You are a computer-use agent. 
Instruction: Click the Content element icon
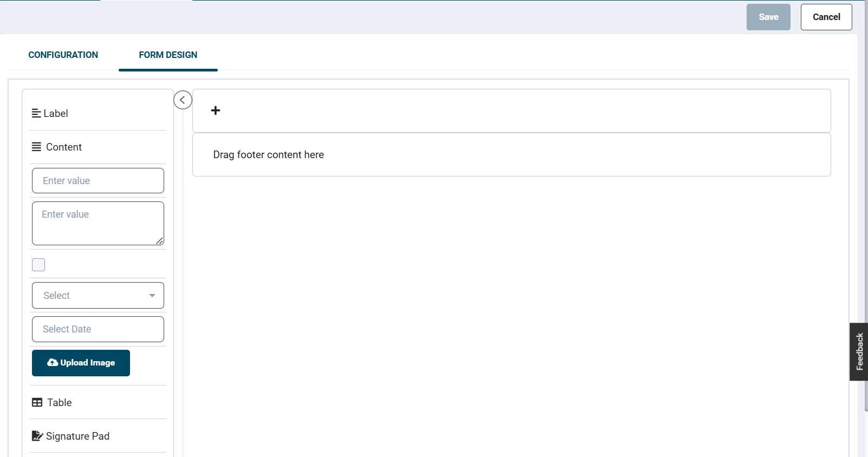click(x=36, y=147)
